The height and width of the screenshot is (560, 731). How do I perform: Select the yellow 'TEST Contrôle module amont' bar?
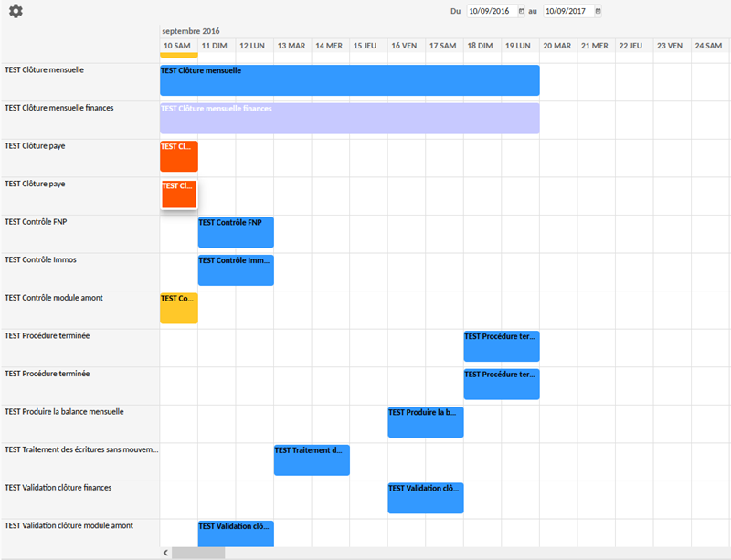coord(179,308)
